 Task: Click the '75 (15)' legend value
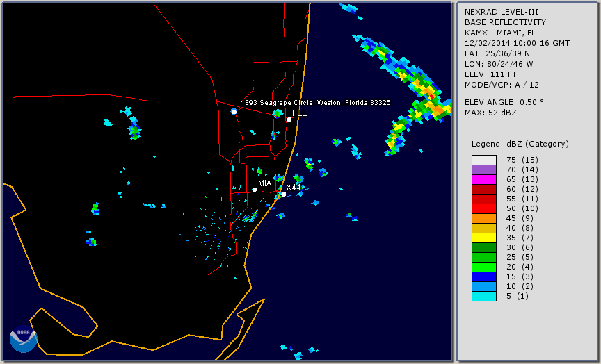[522, 160]
